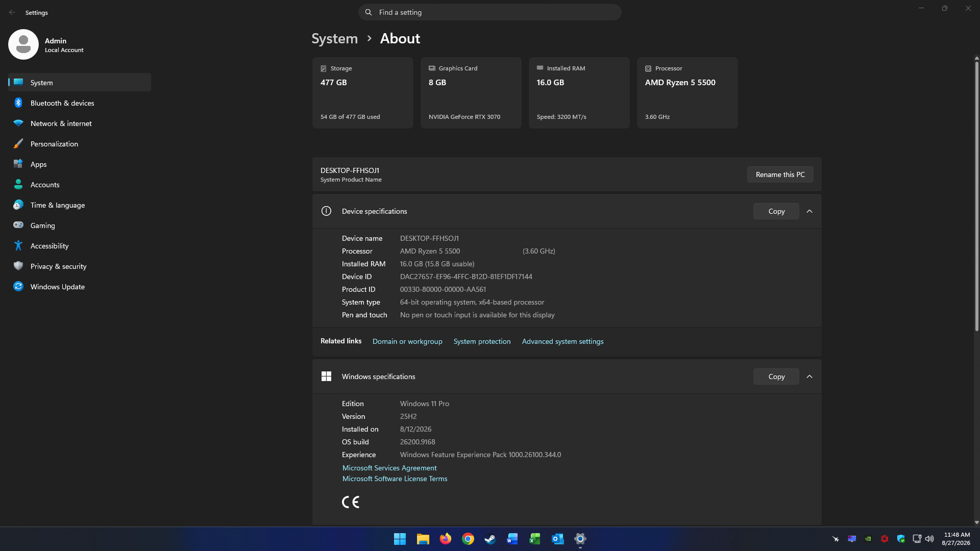Click the Find a setting search box
Viewport: 980px width, 551px height.
490,12
